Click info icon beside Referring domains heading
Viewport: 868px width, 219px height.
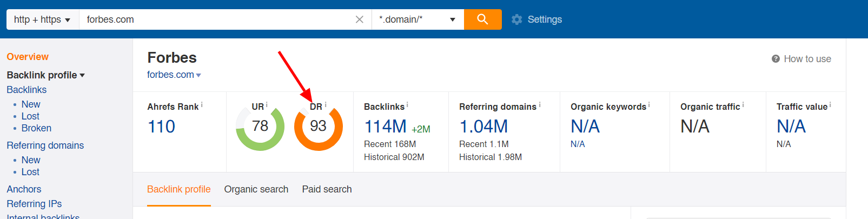point(539,105)
